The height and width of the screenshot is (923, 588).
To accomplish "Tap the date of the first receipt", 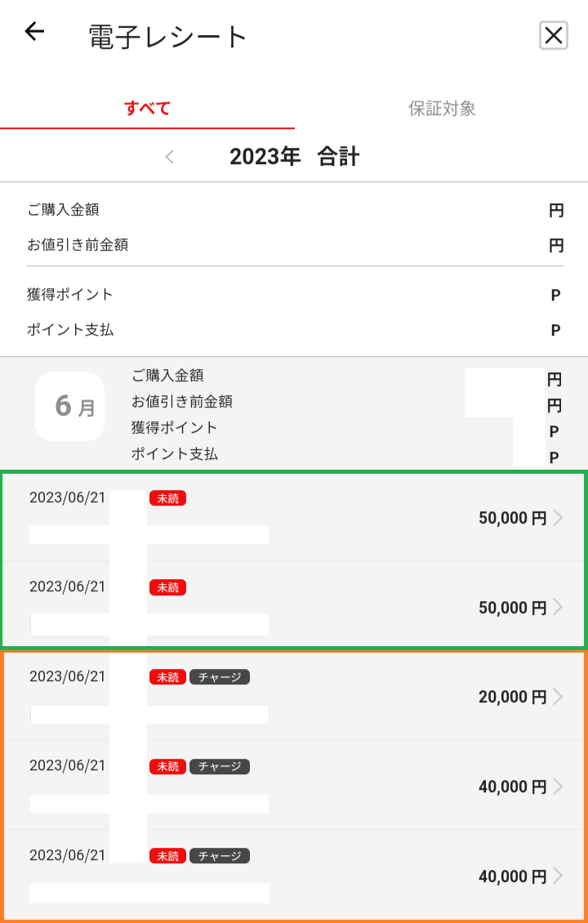I will [67, 498].
